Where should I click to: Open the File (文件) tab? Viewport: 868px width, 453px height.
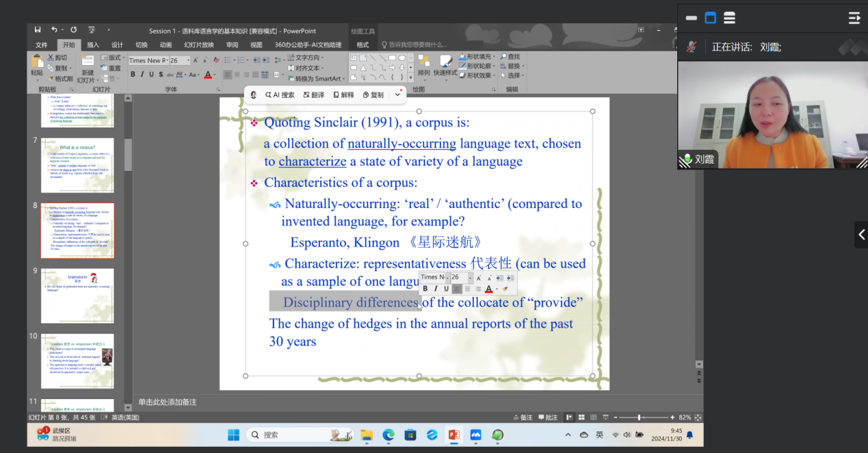tap(42, 45)
